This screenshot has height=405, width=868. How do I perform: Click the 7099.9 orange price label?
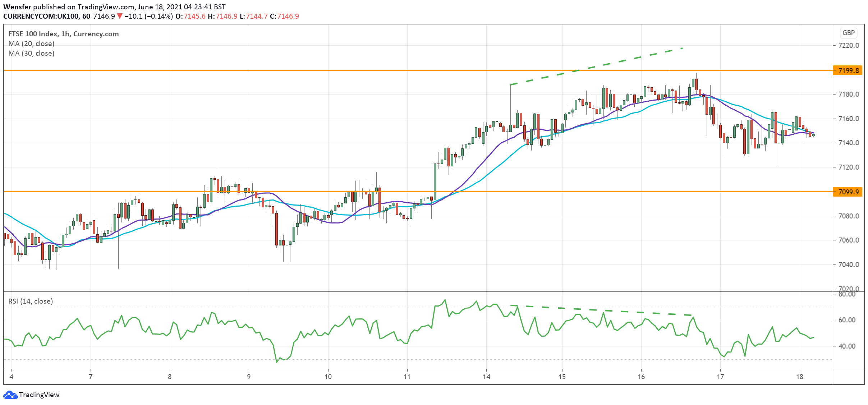pos(848,192)
